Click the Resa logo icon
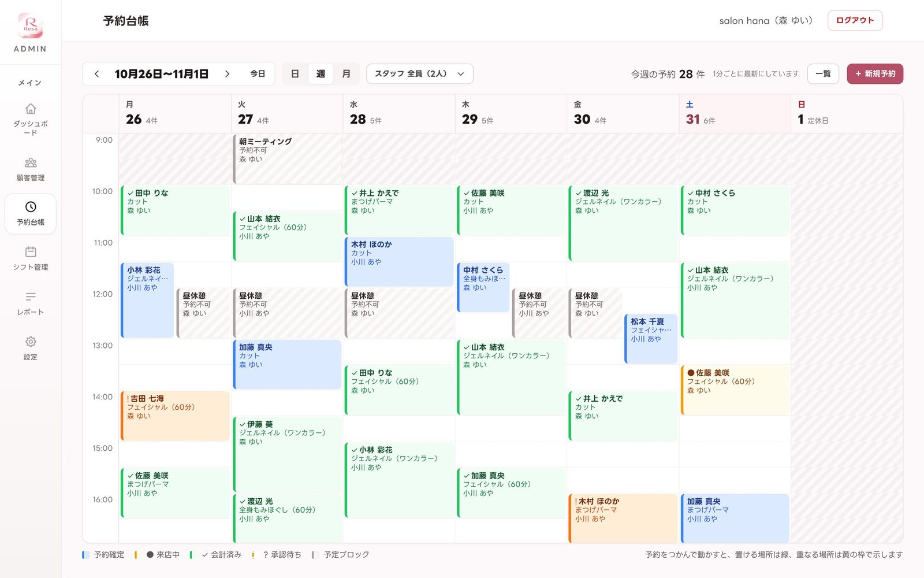The width and height of the screenshot is (924, 578). click(31, 26)
